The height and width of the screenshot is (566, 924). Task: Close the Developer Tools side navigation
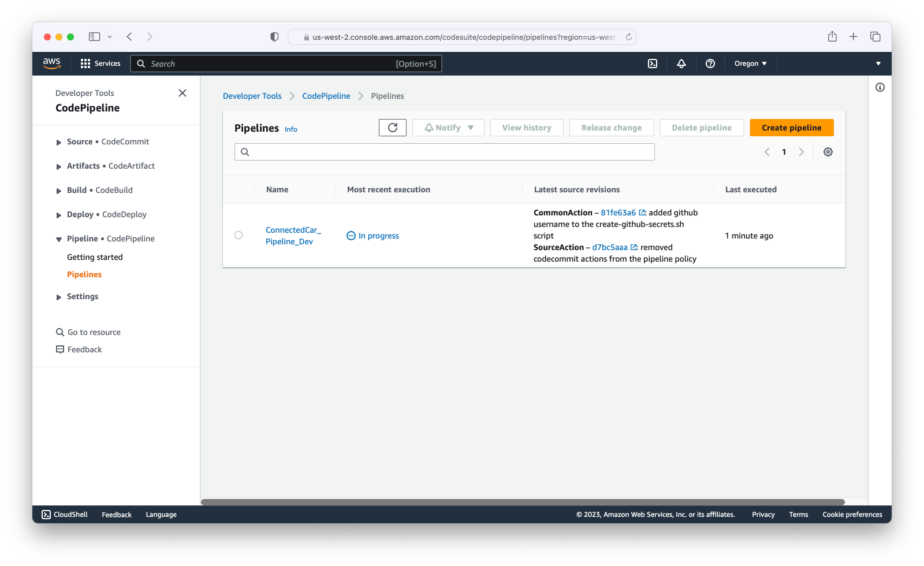pyautogui.click(x=182, y=93)
